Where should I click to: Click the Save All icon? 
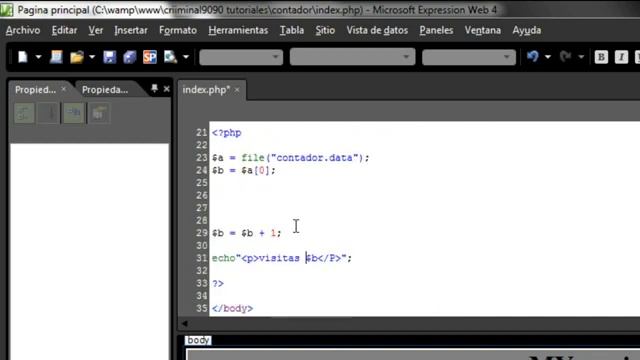pos(130,57)
